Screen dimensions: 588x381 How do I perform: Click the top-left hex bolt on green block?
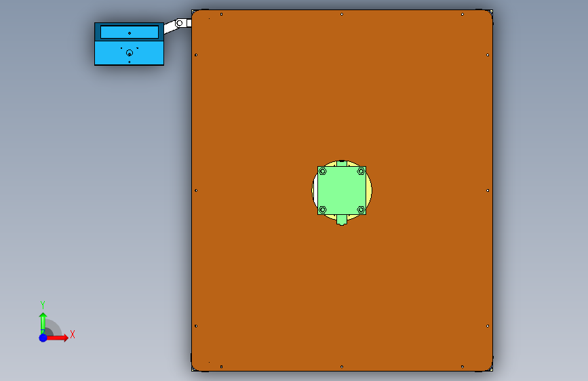pos(323,172)
